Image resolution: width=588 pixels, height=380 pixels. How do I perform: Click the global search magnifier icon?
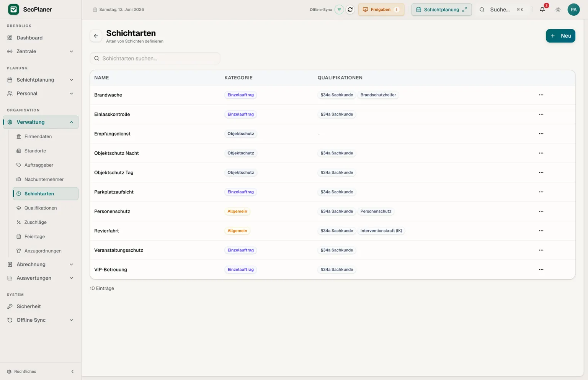click(482, 10)
